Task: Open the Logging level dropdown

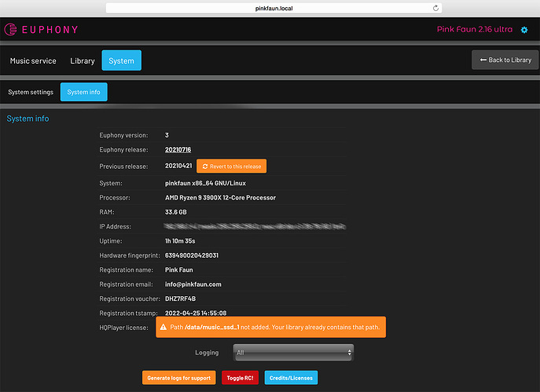Action: (x=293, y=353)
